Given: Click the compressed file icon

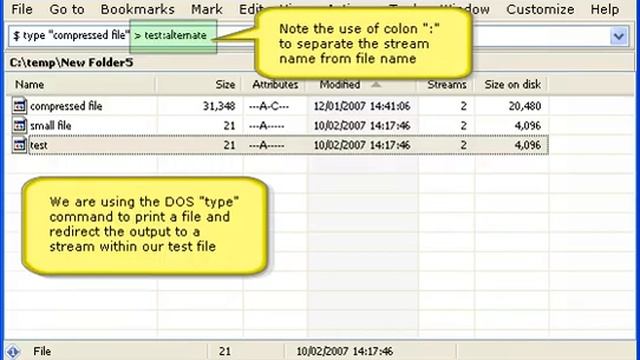Looking at the screenshot, I should pos(19,106).
